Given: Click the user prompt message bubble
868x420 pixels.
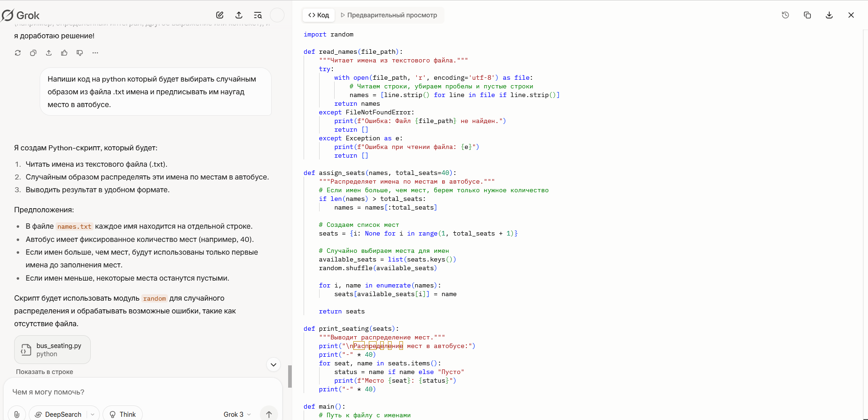Looking at the screenshot, I should [156, 92].
